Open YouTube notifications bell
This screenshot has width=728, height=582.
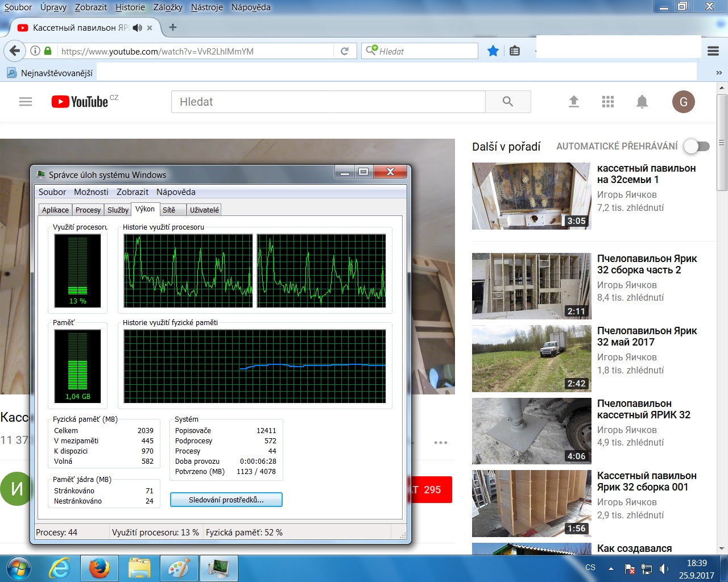642,102
